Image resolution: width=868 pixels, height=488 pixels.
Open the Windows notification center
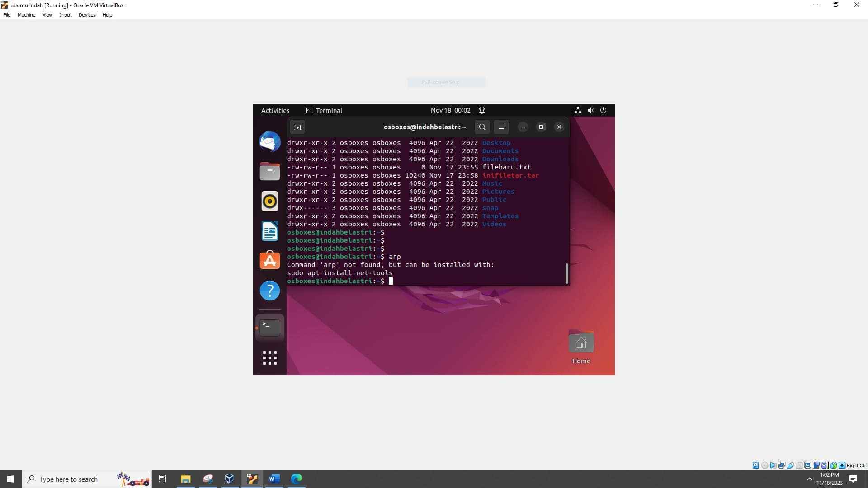853,479
